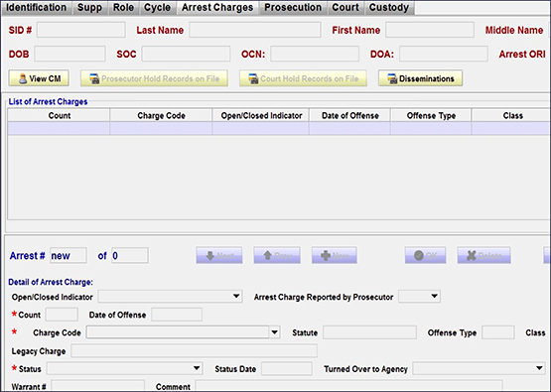Screen dimensions: 551x392
Task: Open the Turned Over to Agency dropdown
Action: pos(480,368)
